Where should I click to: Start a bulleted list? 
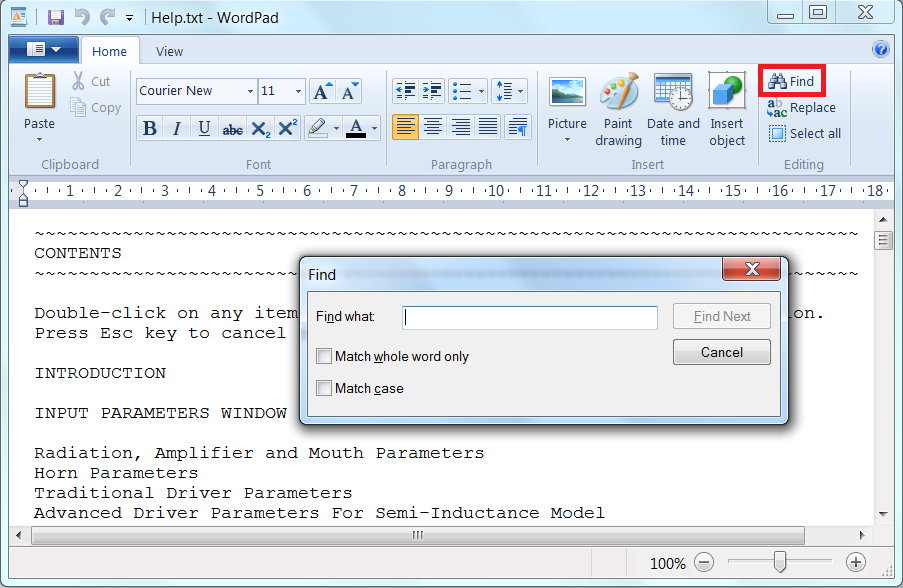tap(462, 91)
